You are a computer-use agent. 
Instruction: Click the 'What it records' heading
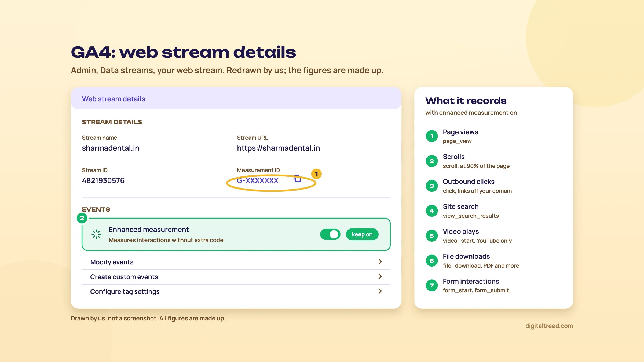coord(466,101)
